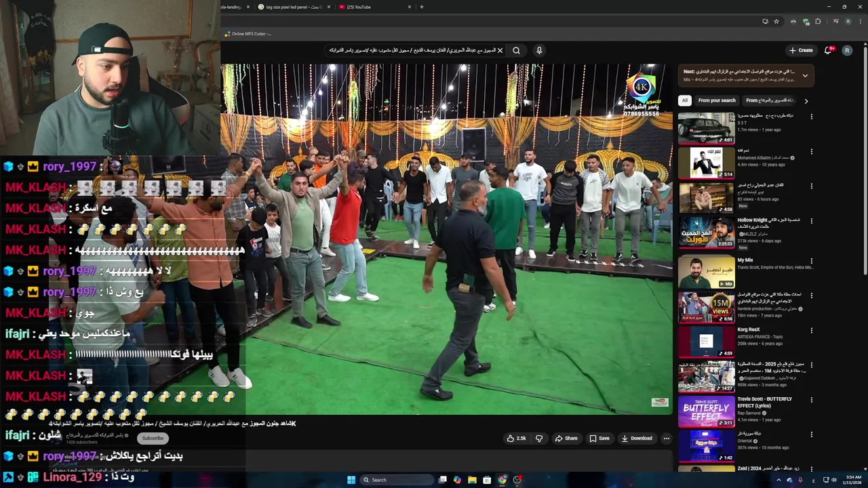Save the video to a playlist
868x488 pixels.
coord(599,439)
